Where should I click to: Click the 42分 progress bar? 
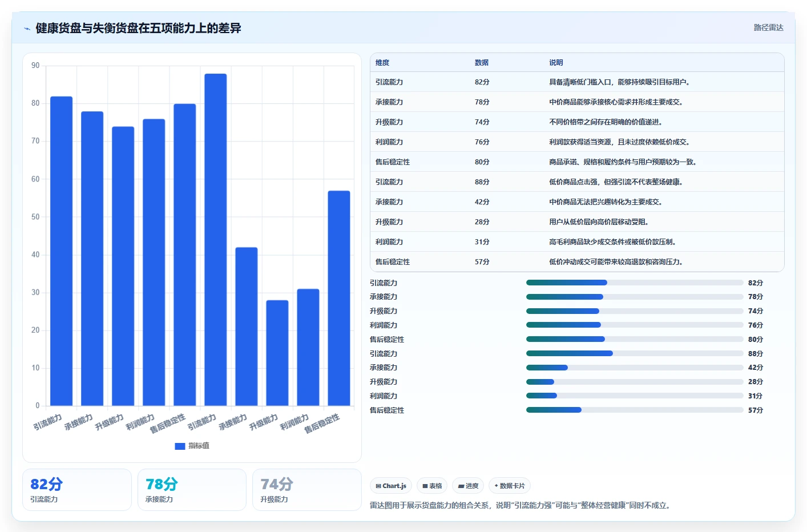[635, 368]
